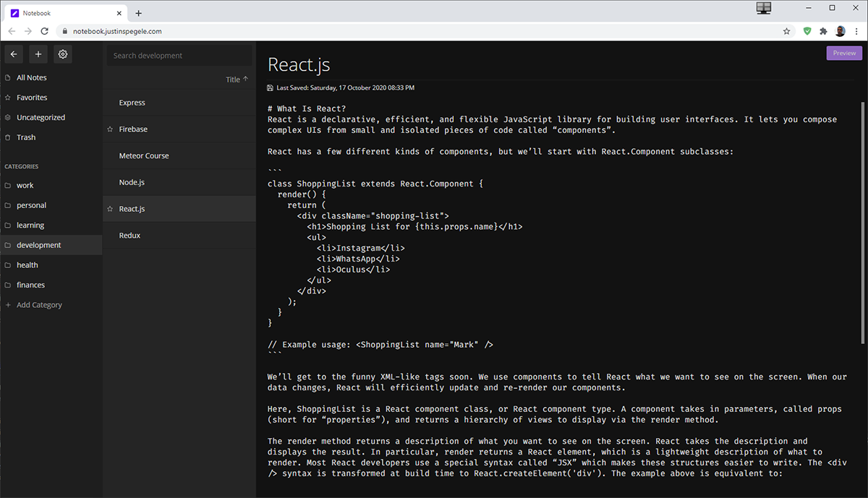Reload the page in the browser
The image size is (868, 498).
coord(45,31)
